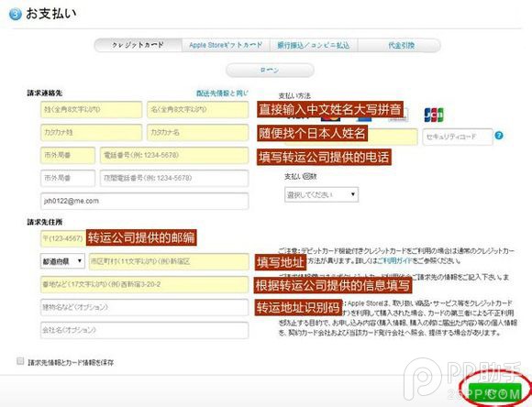Image resolution: width=532 pixels, height=407 pixels.
Task: Check the save billing and card info checkbox
Action: coord(20,361)
